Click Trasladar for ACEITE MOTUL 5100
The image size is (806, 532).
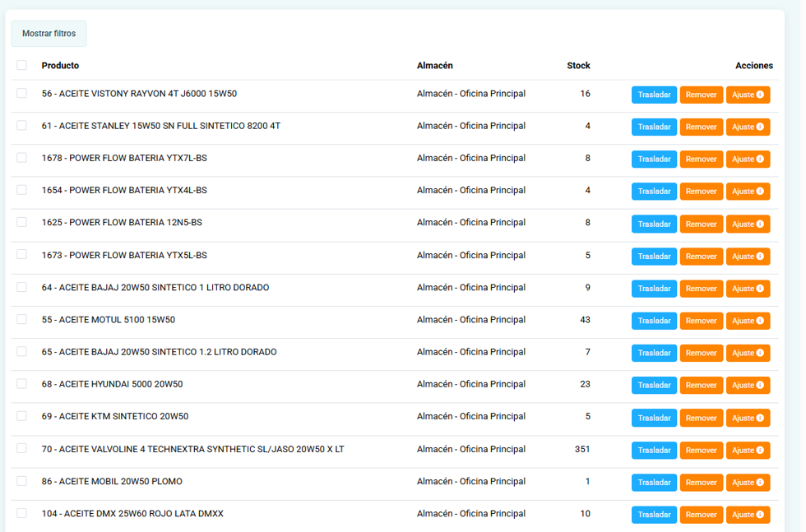[x=654, y=321]
